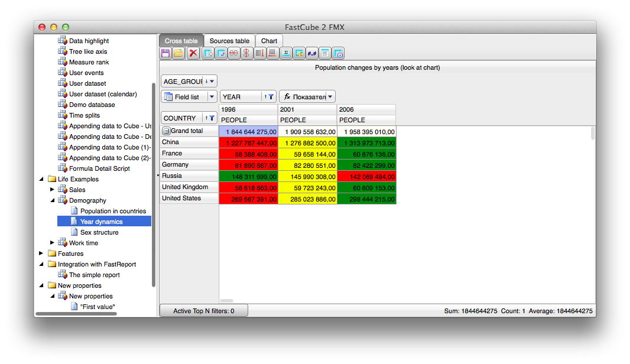Click the text lines list toolbar icon

point(325,53)
